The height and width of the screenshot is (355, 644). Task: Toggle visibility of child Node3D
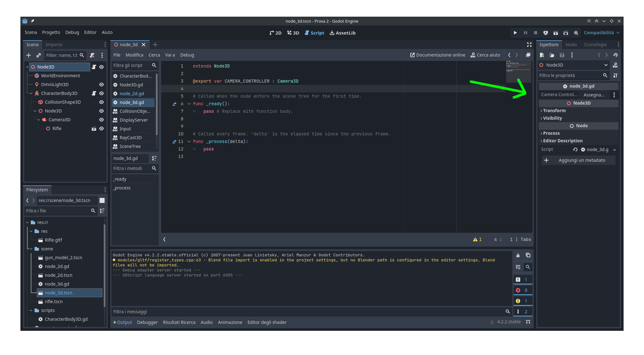tap(101, 111)
